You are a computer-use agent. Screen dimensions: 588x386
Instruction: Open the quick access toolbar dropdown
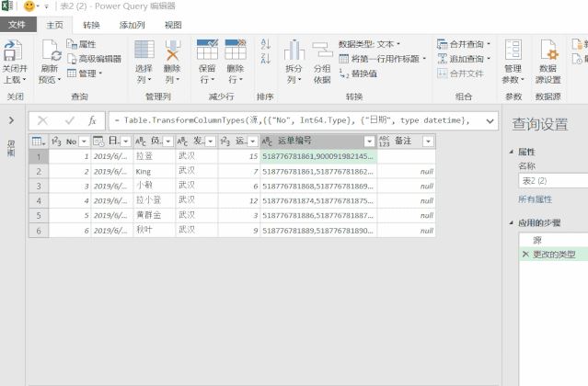pos(47,6)
